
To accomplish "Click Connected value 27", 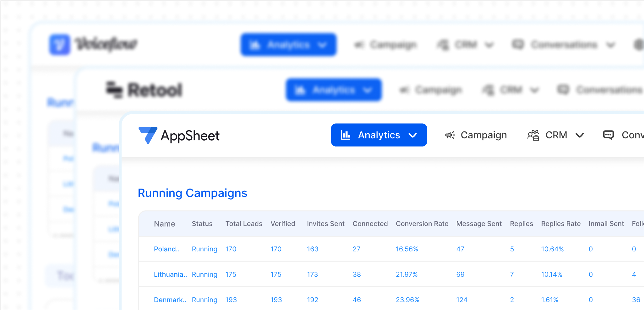I will click(356, 249).
